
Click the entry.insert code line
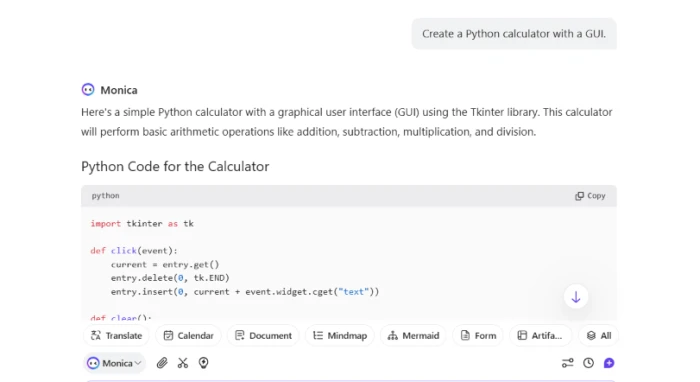point(245,292)
